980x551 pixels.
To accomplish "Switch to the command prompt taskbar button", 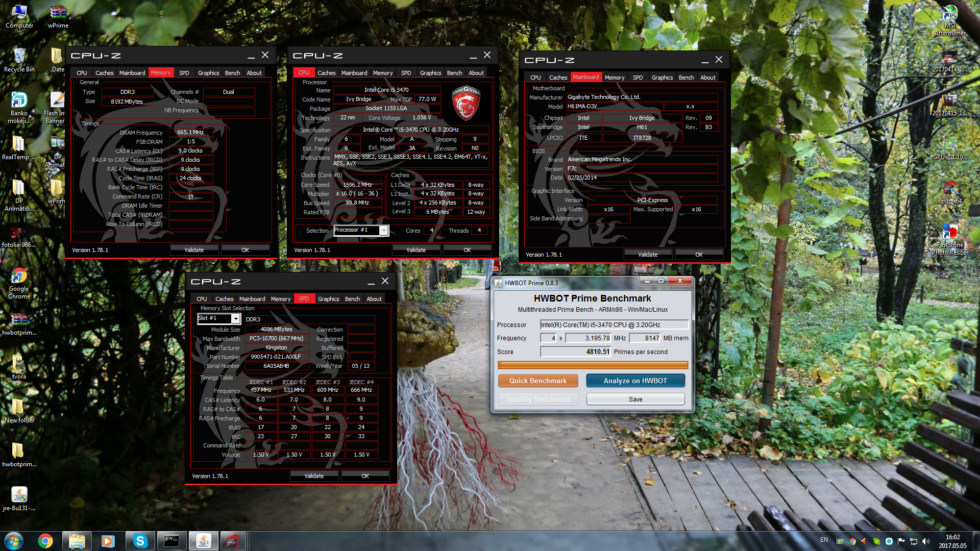I will click(171, 541).
